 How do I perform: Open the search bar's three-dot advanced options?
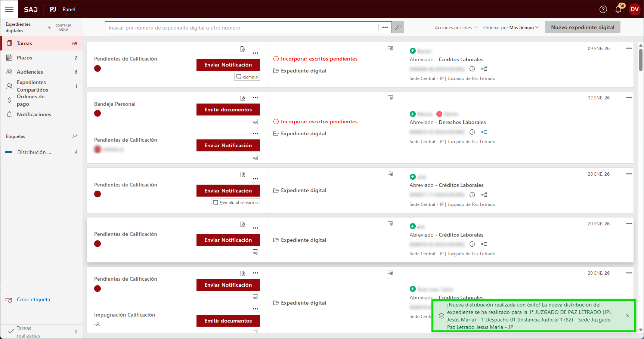(x=385, y=27)
